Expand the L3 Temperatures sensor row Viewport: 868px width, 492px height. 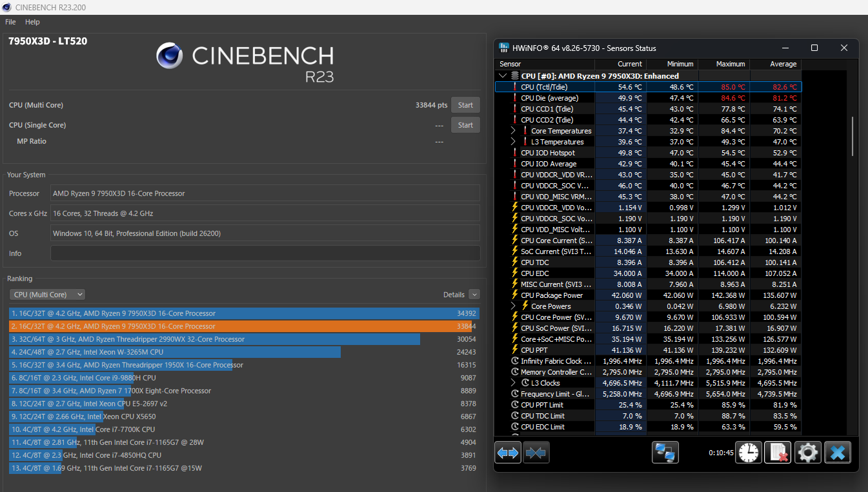514,142
